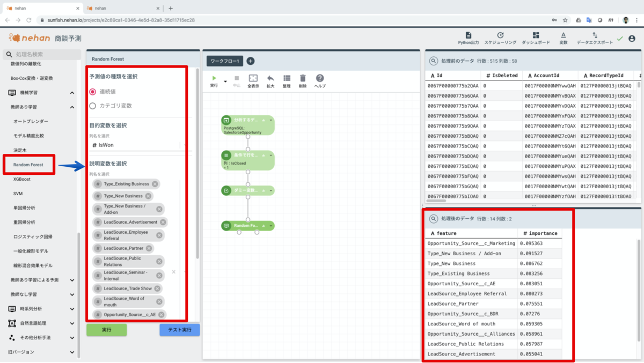Image resolution: width=644 pixels, height=363 pixels.
Task: Open the スケジューリング scheduling icon
Action: click(500, 35)
